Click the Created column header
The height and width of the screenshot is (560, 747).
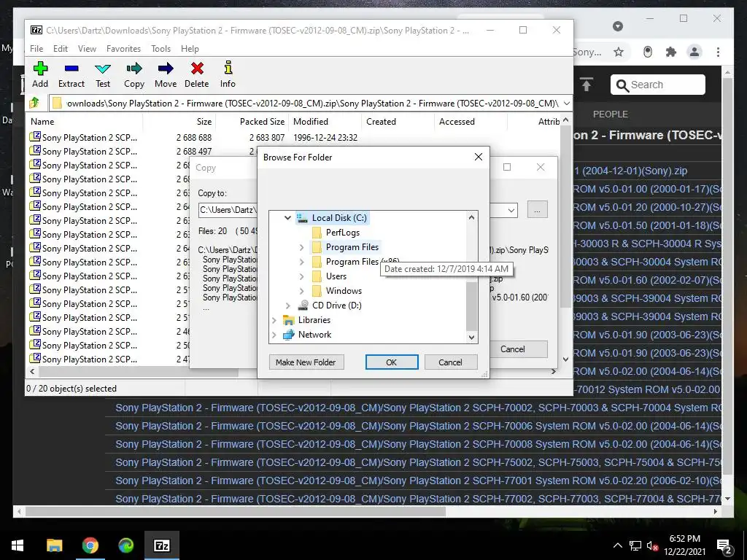pos(398,122)
